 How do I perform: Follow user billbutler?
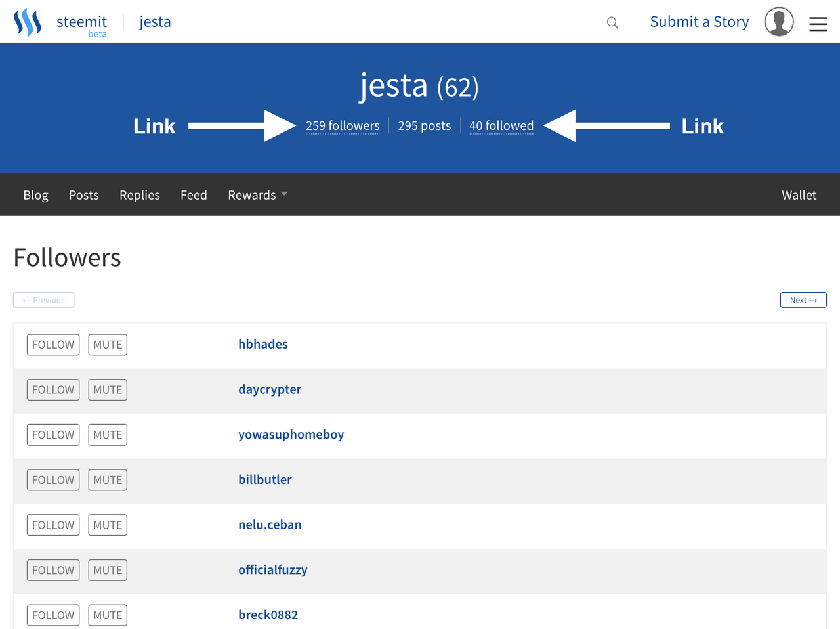(x=53, y=480)
